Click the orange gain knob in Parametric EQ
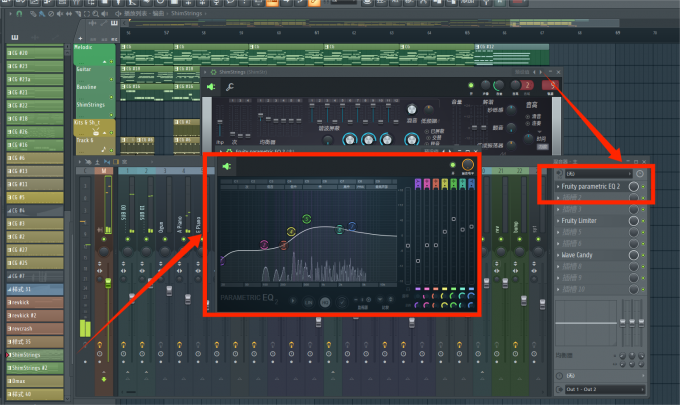Viewport: 680px width, 405px height. click(x=467, y=165)
